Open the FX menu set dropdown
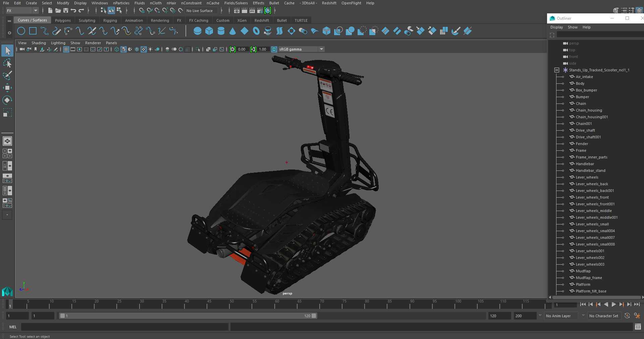 point(22,11)
